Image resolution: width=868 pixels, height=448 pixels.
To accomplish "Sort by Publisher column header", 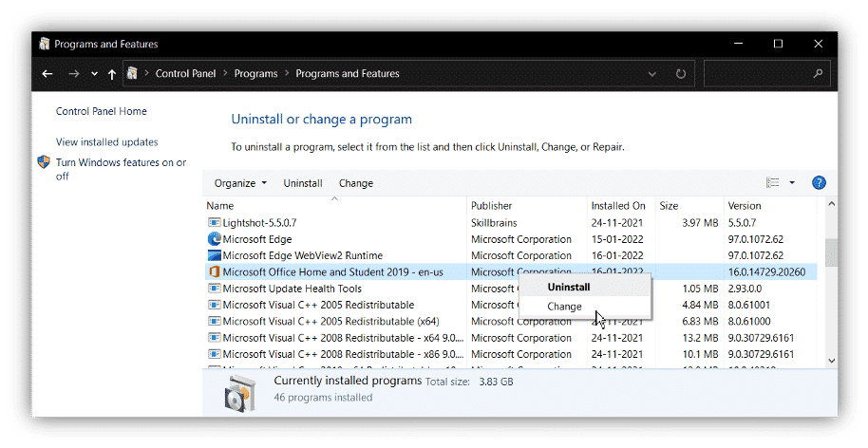I will (x=492, y=206).
